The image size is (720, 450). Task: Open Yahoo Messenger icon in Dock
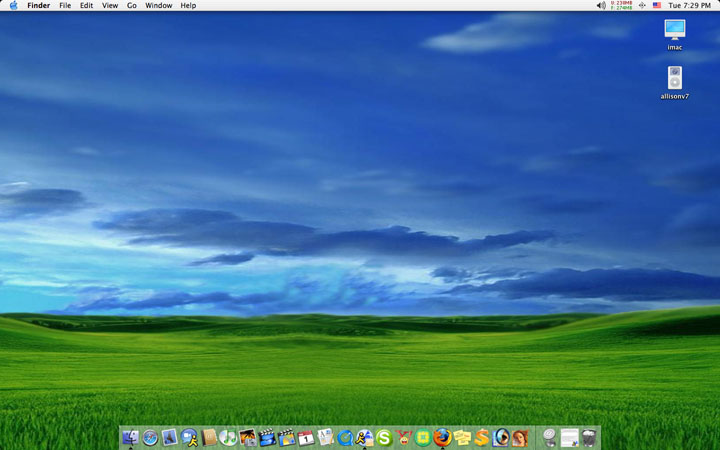point(404,438)
